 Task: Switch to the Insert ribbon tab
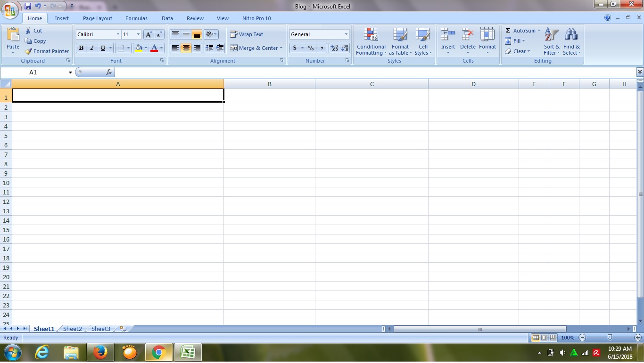62,18
